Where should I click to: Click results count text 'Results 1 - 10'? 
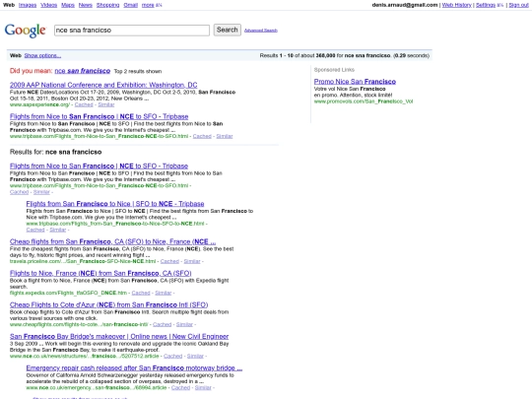coord(277,55)
